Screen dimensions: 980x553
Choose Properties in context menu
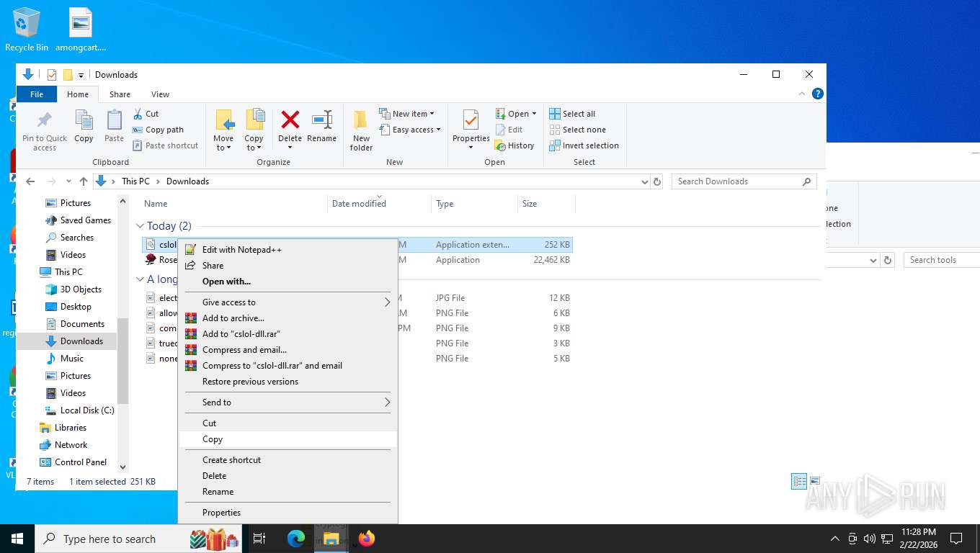288,513
